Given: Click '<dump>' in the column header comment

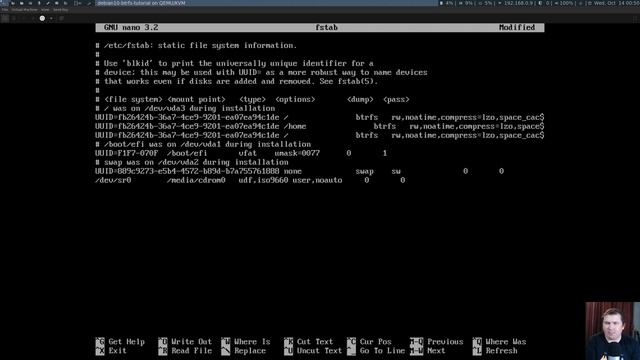Looking at the screenshot, I should 360,99.
